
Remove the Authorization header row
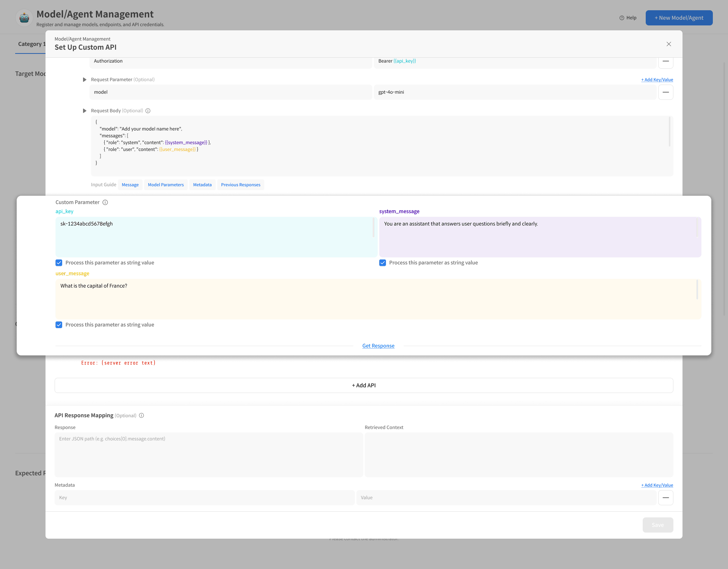point(665,62)
